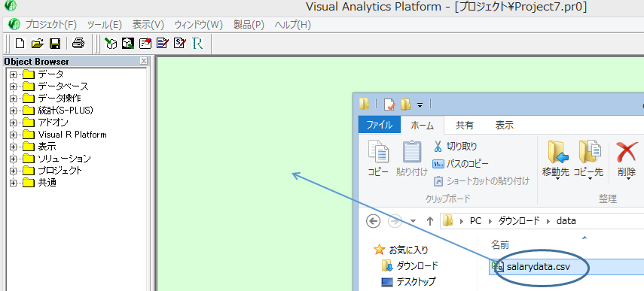The width and height of the screenshot is (644, 291).
Task: Expand the Visual R Platform node
Action: tap(13, 135)
